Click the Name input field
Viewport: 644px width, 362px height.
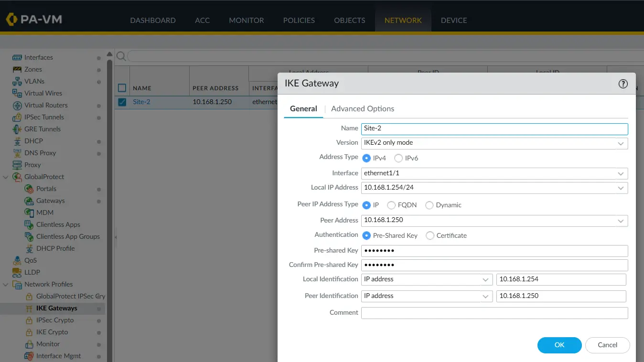click(494, 129)
